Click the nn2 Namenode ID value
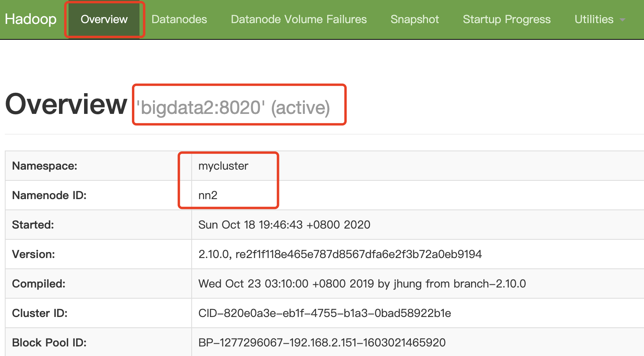This screenshot has height=356, width=644. [x=208, y=195]
